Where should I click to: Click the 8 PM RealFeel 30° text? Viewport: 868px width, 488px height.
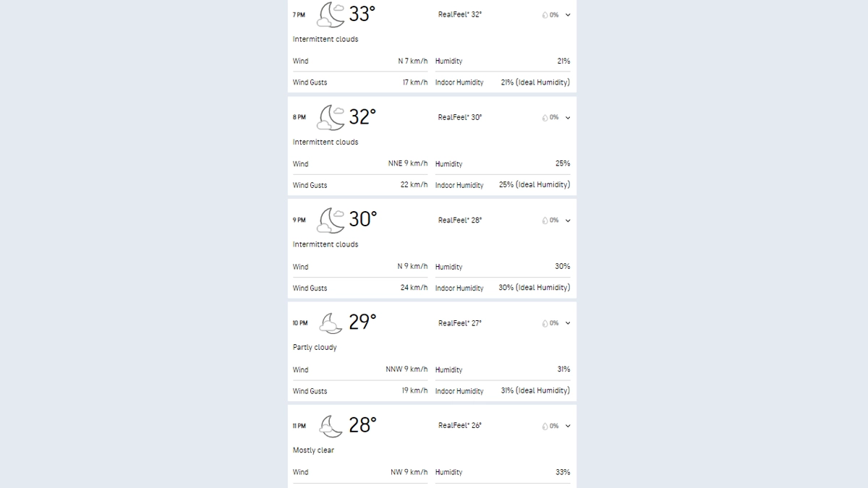pos(459,117)
